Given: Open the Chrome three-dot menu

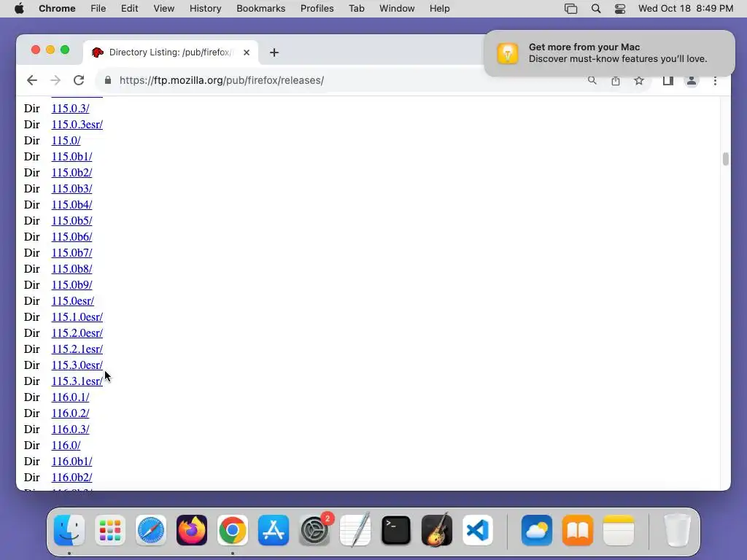Looking at the screenshot, I should [715, 80].
